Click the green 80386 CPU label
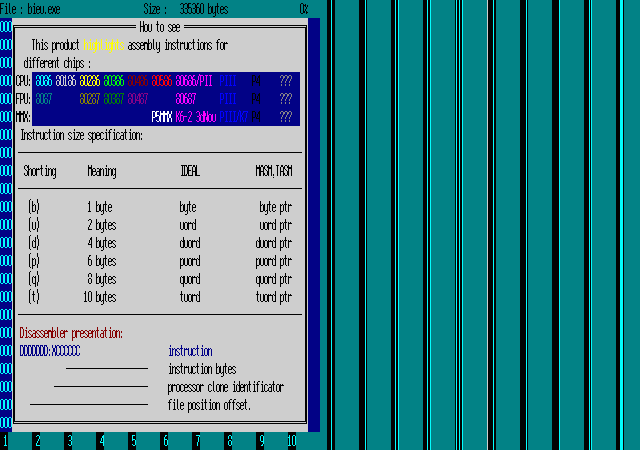The height and width of the screenshot is (450, 640). pyautogui.click(x=113, y=81)
